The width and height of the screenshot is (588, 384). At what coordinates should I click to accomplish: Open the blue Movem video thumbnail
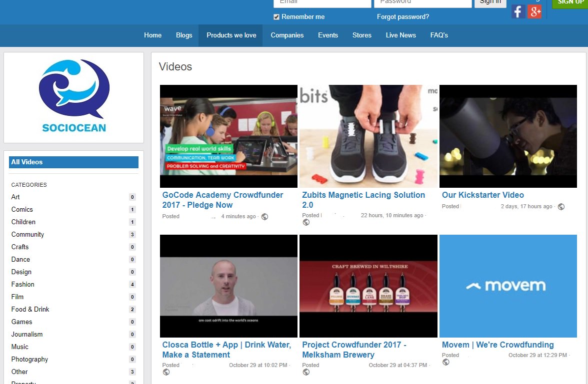[508, 286]
